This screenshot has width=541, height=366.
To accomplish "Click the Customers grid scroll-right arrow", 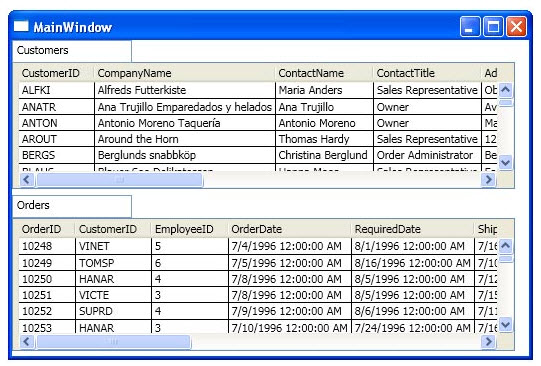I will tap(488, 179).
